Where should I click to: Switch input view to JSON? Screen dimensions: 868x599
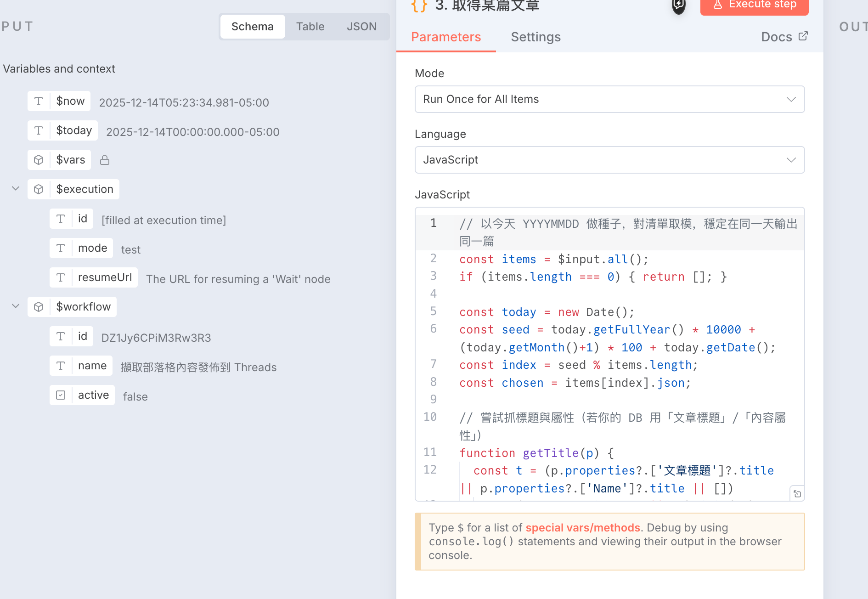point(361,27)
